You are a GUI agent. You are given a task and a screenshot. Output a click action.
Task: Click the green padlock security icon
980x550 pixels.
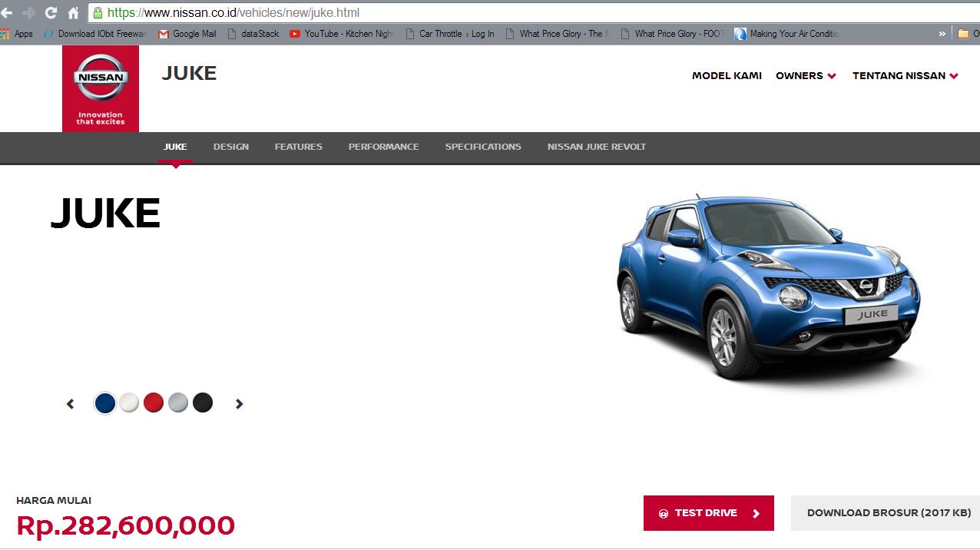[x=98, y=12]
